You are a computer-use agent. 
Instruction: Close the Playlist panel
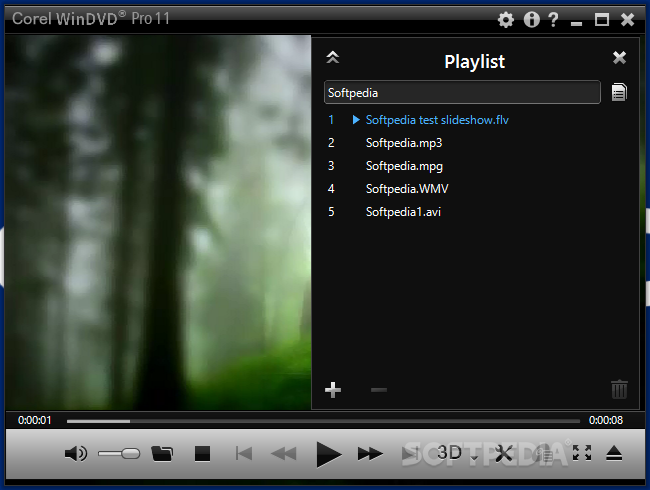619,57
